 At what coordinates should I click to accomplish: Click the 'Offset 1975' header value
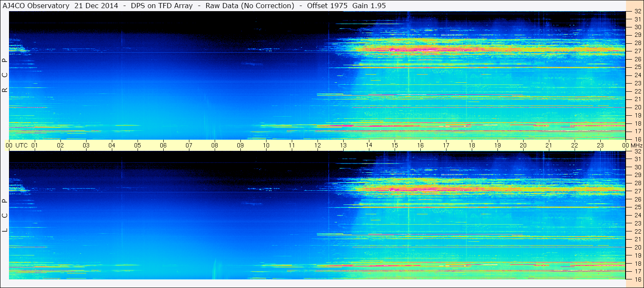pyautogui.click(x=326, y=6)
